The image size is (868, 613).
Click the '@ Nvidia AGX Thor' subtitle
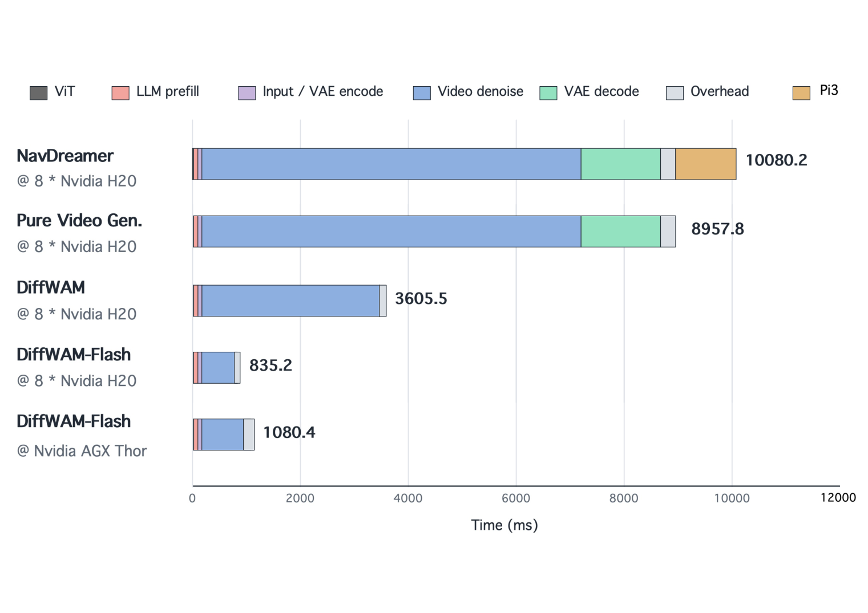point(82,450)
